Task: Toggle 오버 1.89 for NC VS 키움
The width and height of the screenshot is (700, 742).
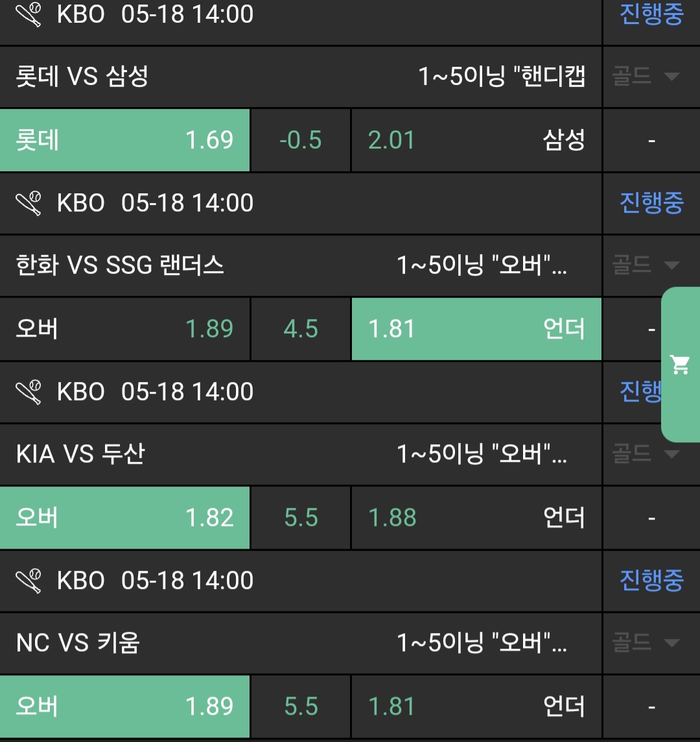Action: (124, 706)
